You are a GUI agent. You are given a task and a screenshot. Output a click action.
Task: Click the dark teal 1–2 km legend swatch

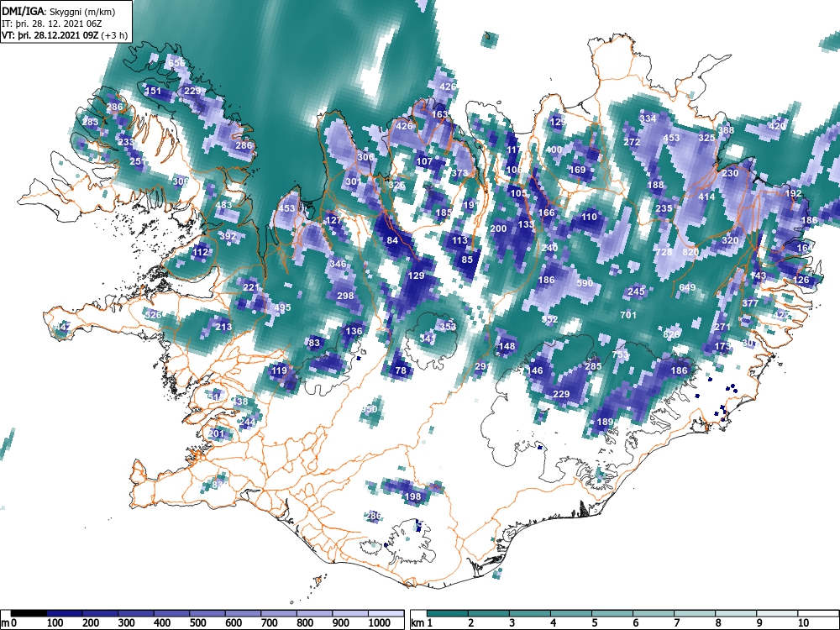click(x=448, y=613)
